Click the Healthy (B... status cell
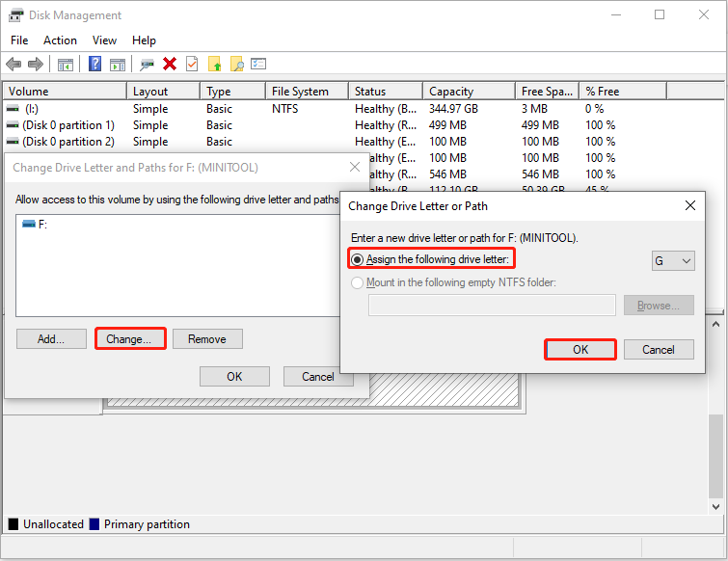This screenshot has width=728, height=561. tap(386, 109)
